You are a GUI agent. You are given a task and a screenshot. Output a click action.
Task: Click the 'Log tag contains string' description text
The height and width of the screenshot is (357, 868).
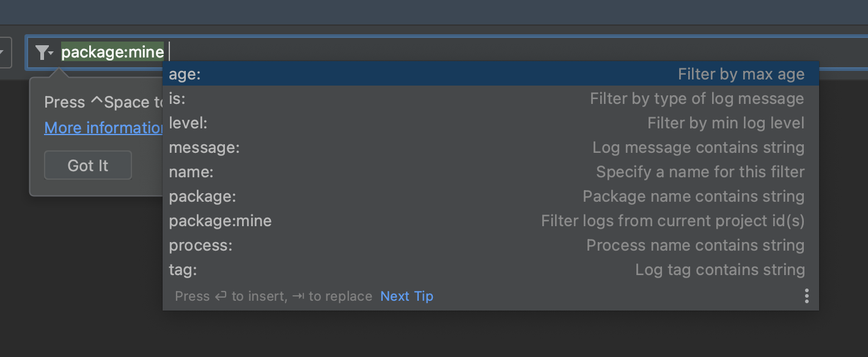[719, 270]
